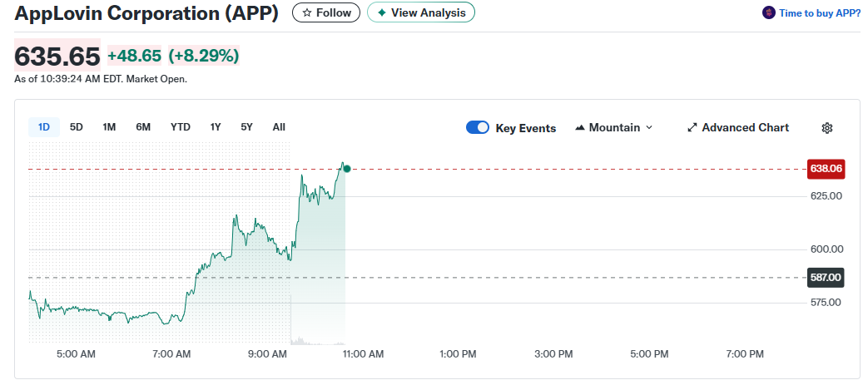Screen dimensions: 868x385
Task: Click the Mountain chart type icon
Action: pos(580,128)
